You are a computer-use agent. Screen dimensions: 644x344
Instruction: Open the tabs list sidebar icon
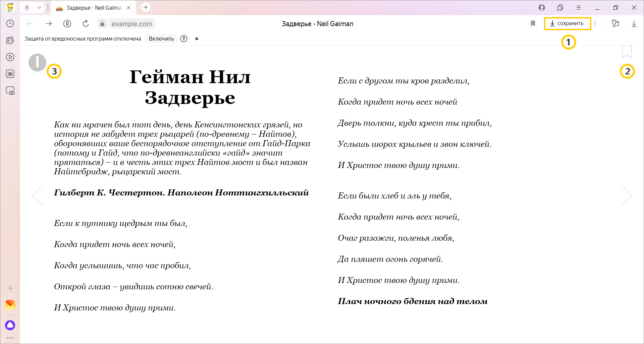point(10,41)
